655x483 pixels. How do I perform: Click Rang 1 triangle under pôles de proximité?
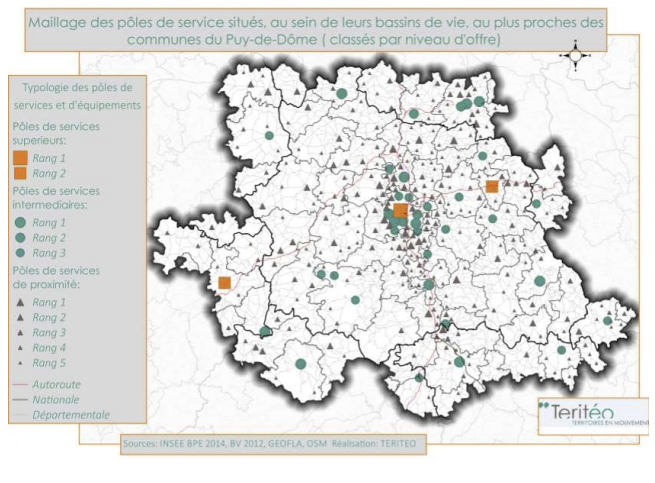(x=20, y=302)
